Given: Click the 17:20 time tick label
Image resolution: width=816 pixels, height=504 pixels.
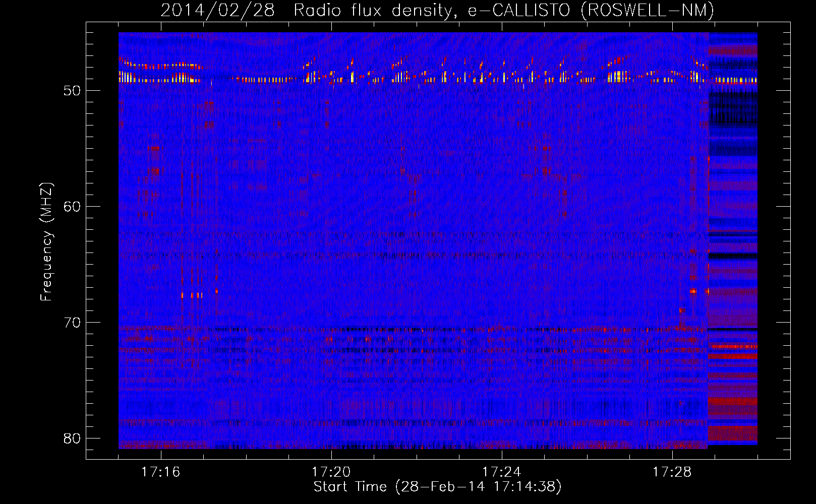Looking at the screenshot, I should pyautogui.click(x=331, y=472).
